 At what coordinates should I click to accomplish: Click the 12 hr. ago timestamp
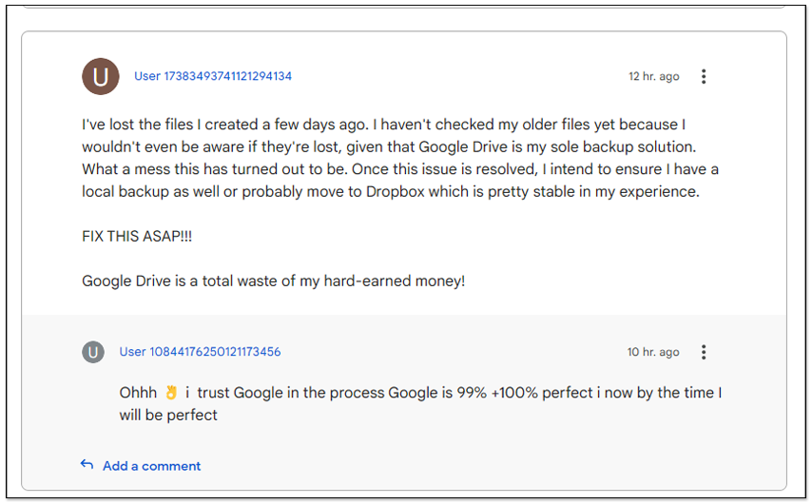pos(653,76)
